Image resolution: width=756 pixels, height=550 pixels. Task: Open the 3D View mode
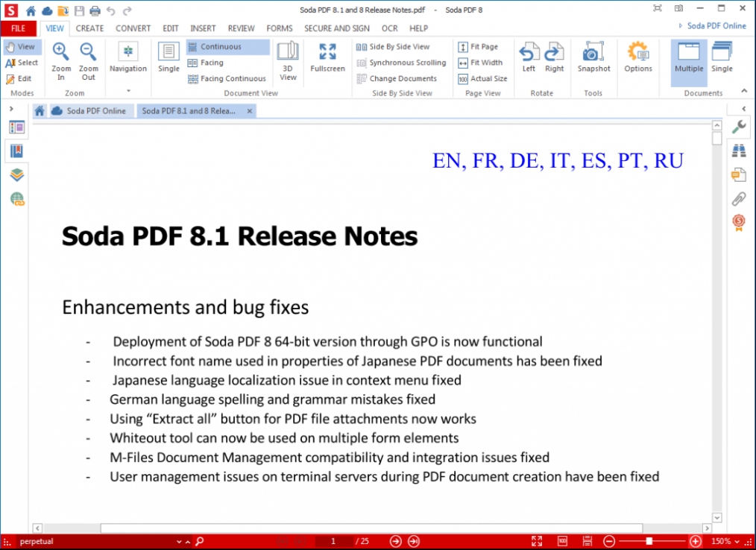tap(288, 60)
